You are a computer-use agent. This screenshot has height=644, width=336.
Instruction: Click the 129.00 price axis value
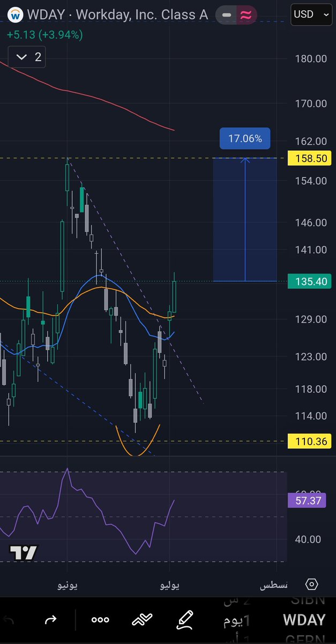[311, 319]
